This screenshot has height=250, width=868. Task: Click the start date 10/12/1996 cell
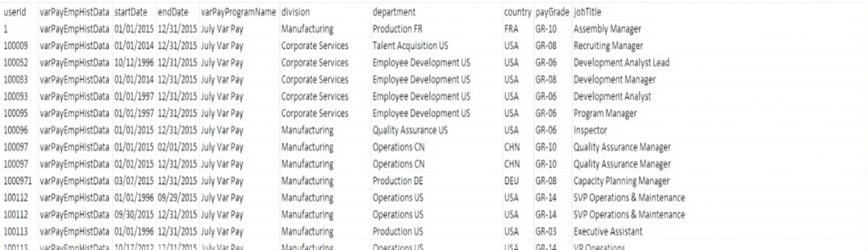[x=134, y=63]
